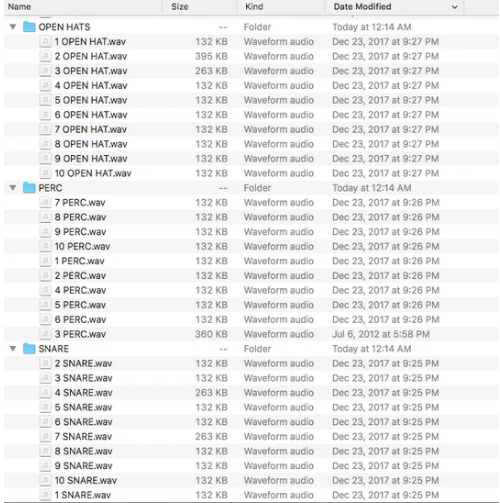Select the PERC folder name

click(x=50, y=188)
